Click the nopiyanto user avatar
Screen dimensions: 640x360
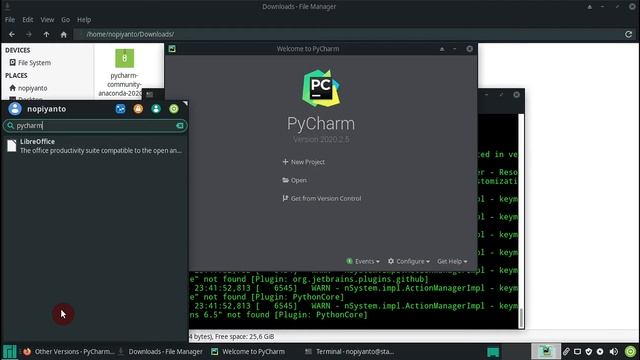coord(15,109)
